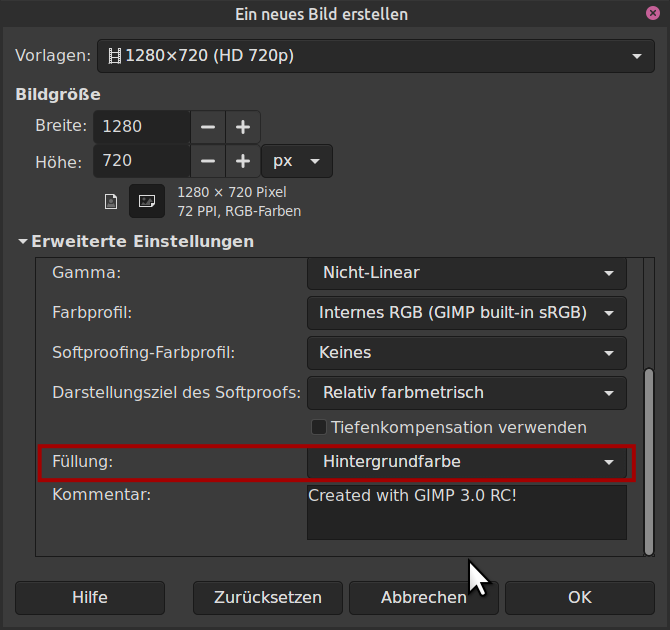Open the px unit dropdown
Screen dimensions: 670x630
[297, 161]
